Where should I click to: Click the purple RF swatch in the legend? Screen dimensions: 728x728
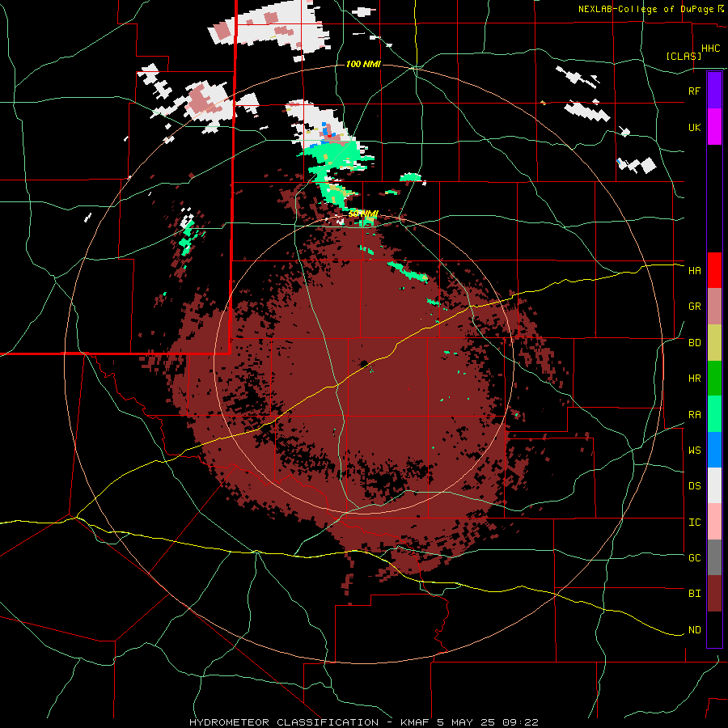[x=714, y=91]
